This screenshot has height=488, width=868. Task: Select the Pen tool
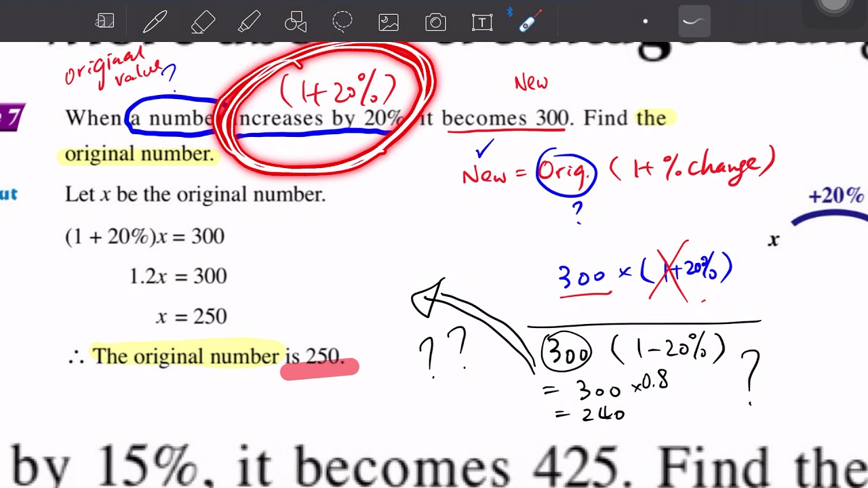[x=155, y=22]
